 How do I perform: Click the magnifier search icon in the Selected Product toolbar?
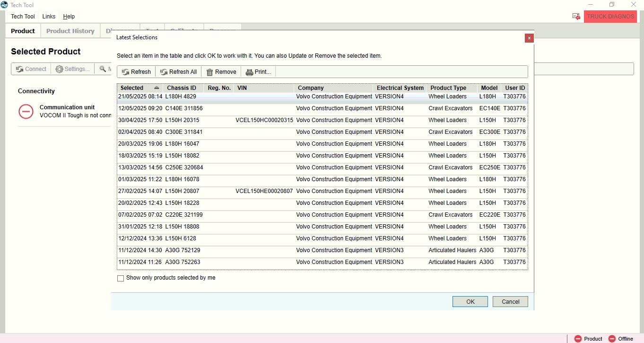[103, 69]
